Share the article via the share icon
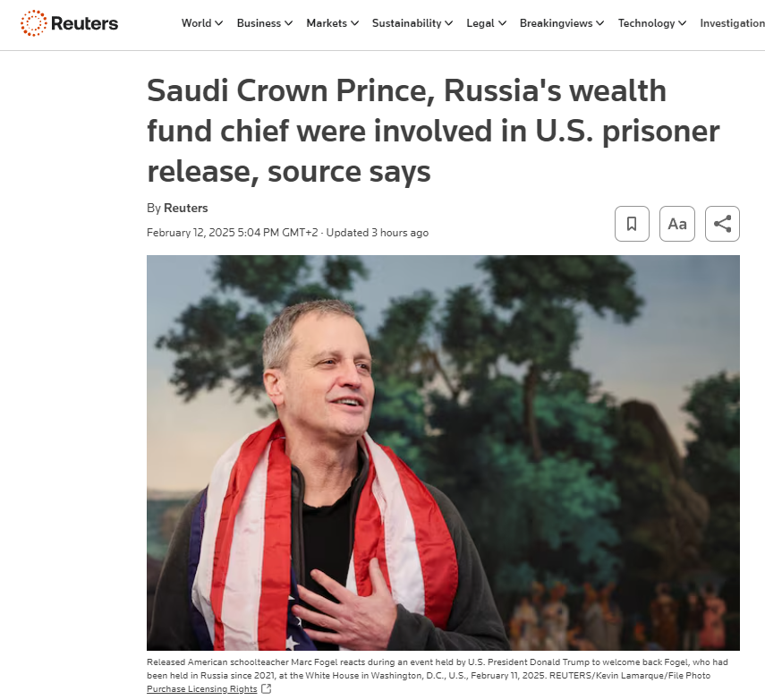 click(722, 223)
